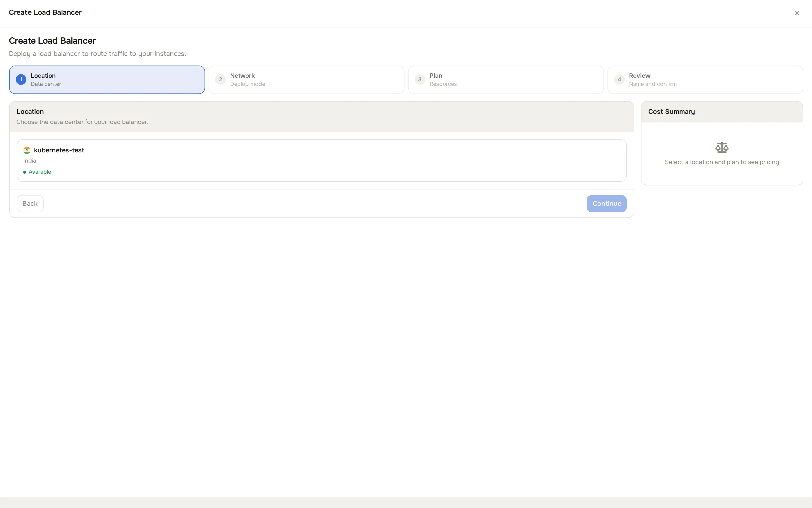The width and height of the screenshot is (812, 508).
Task: Click step number 3 circle
Action: click(x=420, y=80)
